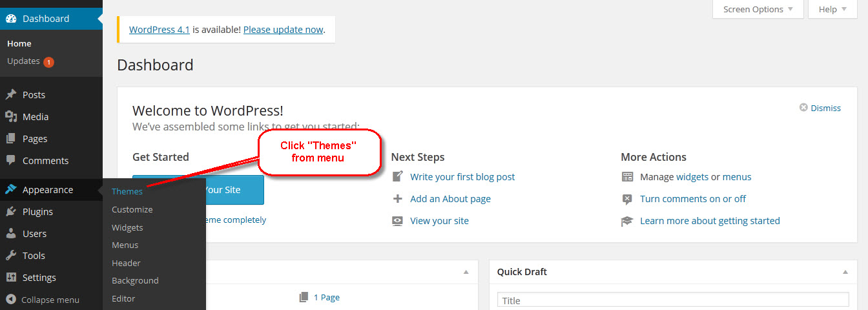
Task: Collapse the Quick Draft panel arrow
Action: coord(845,273)
